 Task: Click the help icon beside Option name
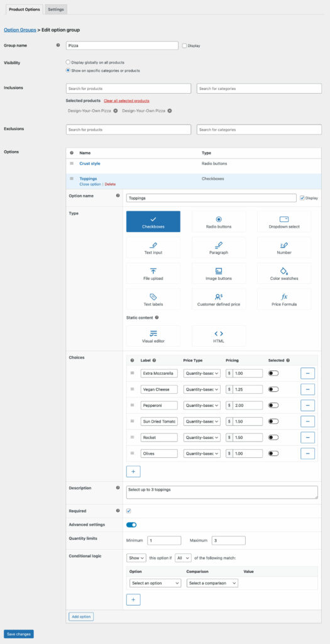pos(118,196)
